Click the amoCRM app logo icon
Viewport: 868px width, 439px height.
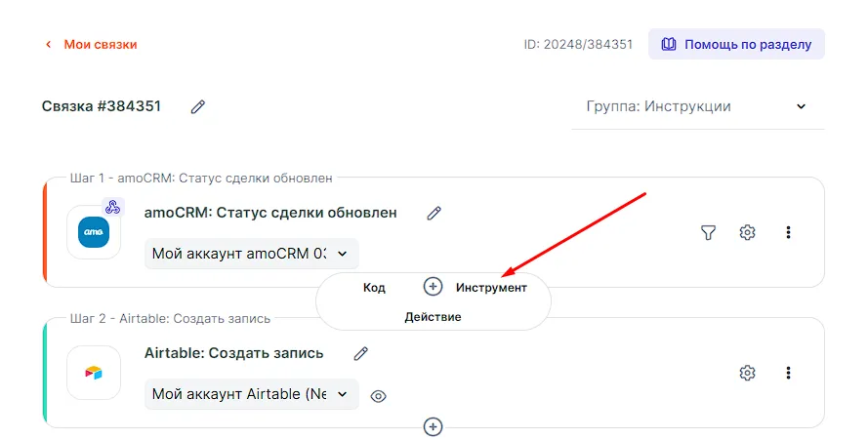tap(94, 232)
